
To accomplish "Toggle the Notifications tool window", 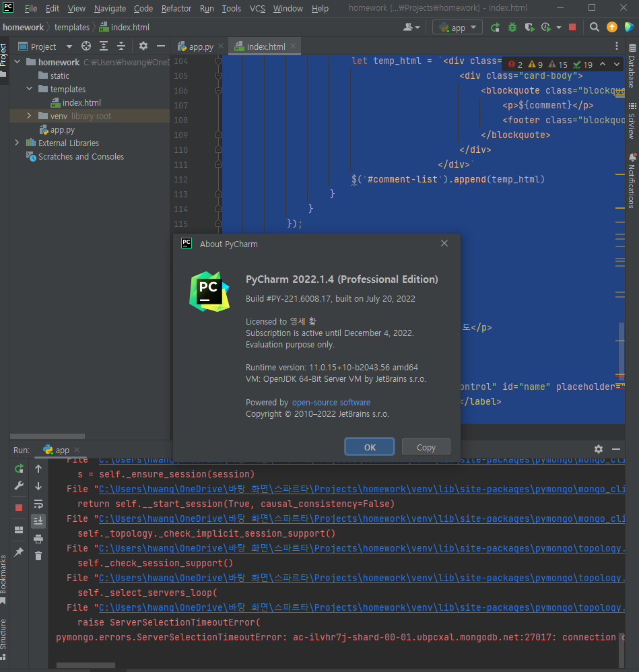I will pos(632,180).
